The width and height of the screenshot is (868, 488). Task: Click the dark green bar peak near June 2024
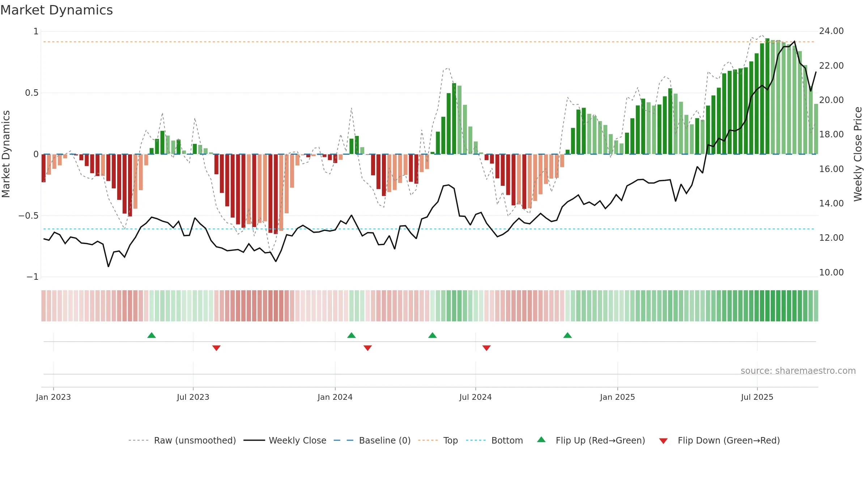(x=454, y=119)
